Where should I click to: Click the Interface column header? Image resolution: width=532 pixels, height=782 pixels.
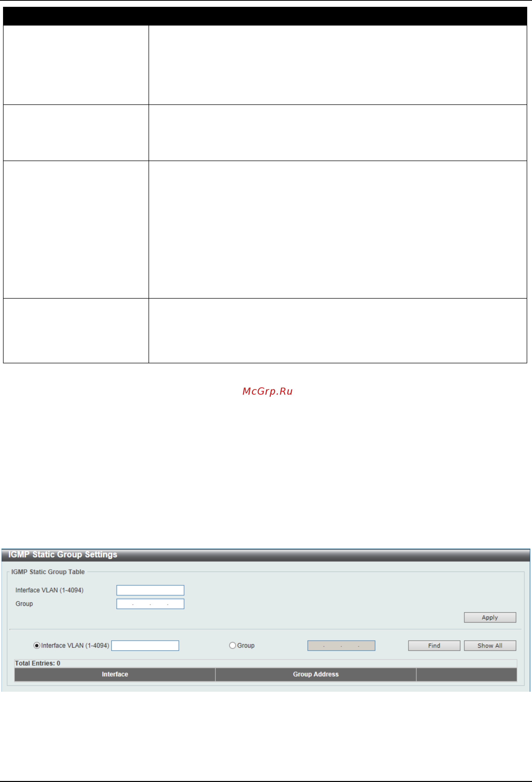pos(115,674)
